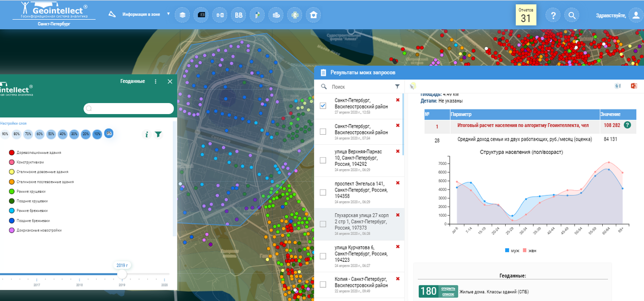This screenshot has width=644, height=301.
Task: Show layer info via the 'i' icon
Action: click(147, 134)
